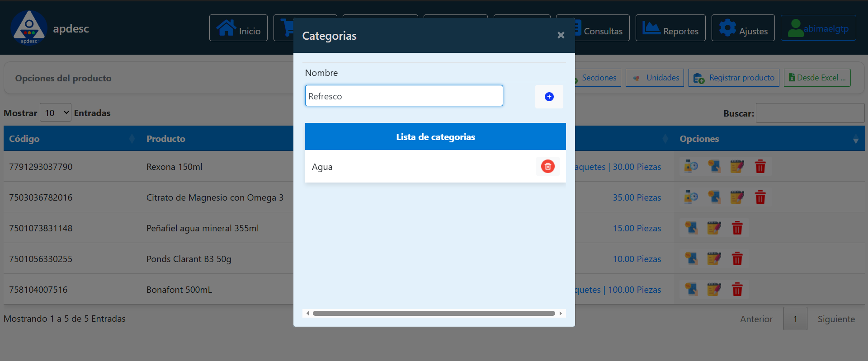Screen dimensions: 868x361
Task: Go to the Ajustes menu
Action: click(743, 28)
